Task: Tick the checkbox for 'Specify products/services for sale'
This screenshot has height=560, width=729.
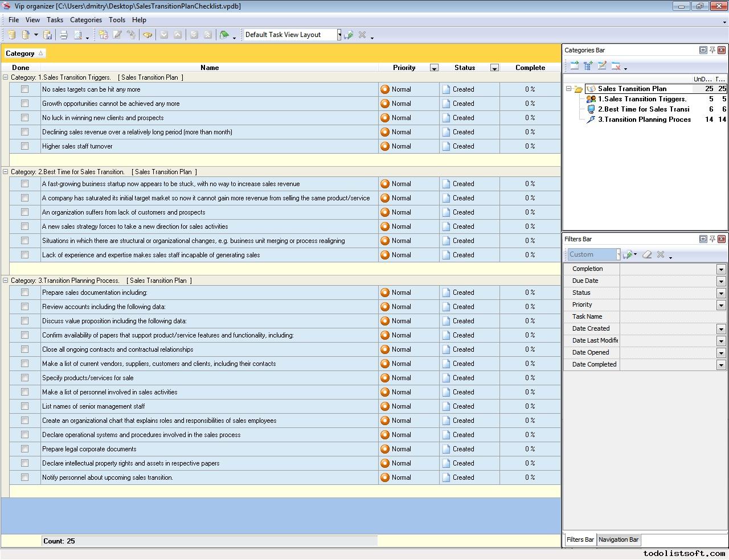Action: pos(24,378)
